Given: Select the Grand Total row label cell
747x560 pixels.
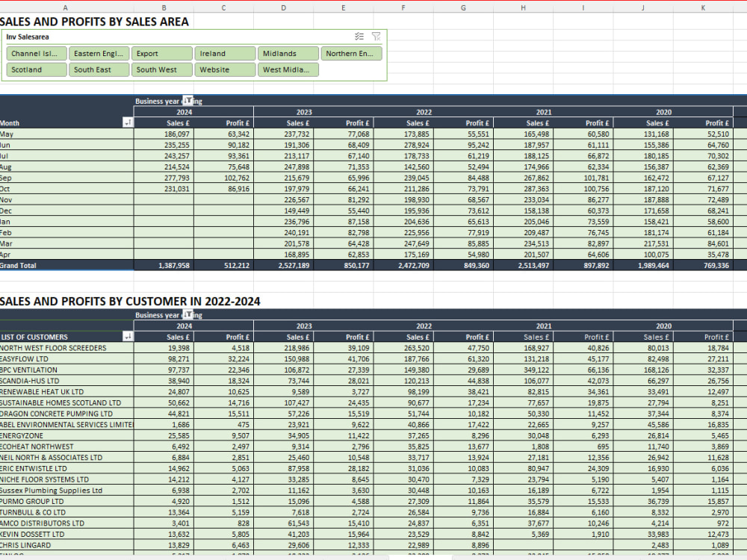Looking at the screenshot, I should [x=45, y=265].
